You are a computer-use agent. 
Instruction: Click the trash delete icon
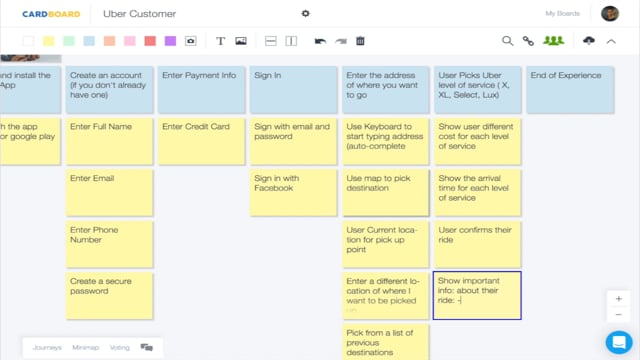pos(360,41)
